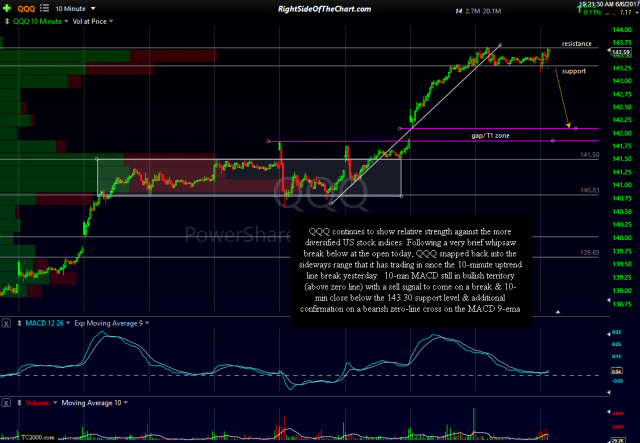640x443 pixels.
Task: Select the 'resistance' text label
Action: (x=576, y=43)
